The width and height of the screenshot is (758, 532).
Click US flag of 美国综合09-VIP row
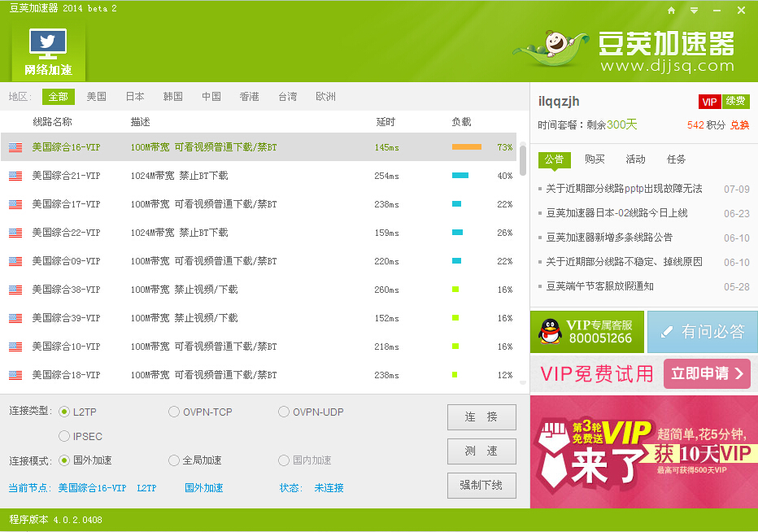pyautogui.click(x=15, y=261)
